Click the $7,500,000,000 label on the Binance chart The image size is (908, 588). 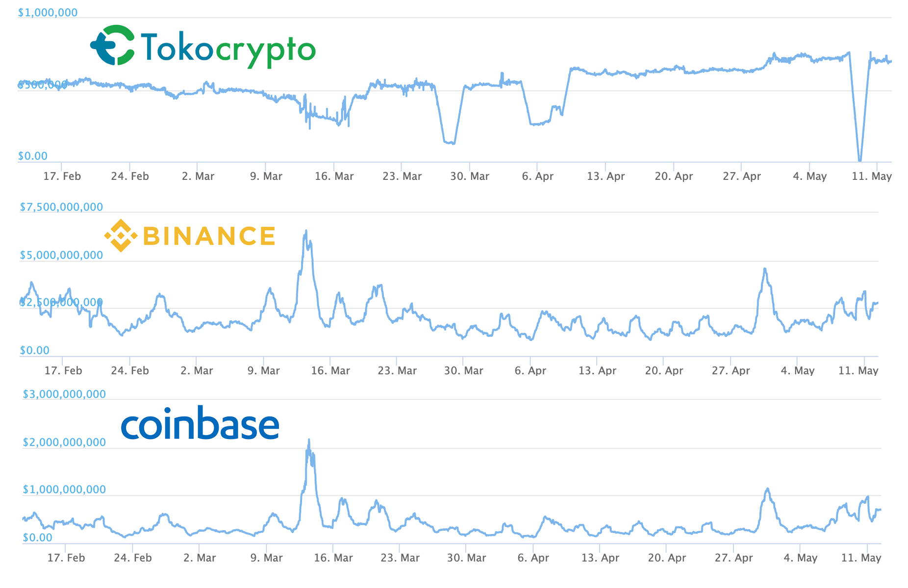tap(61, 207)
